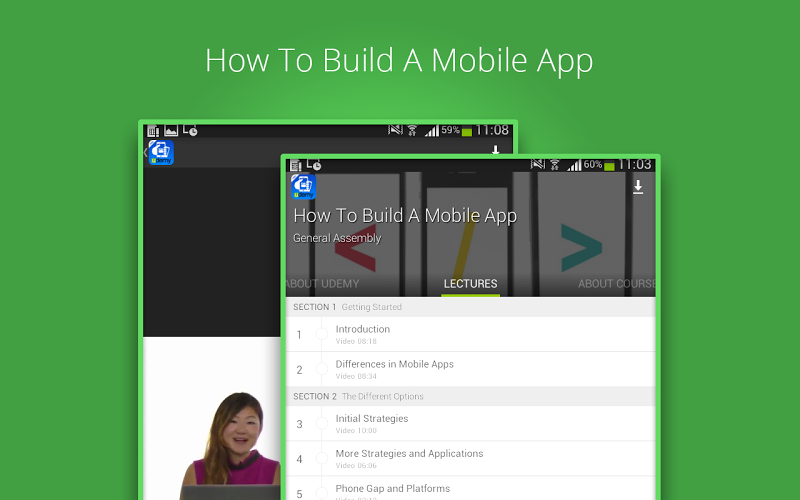The width and height of the screenshot is (800, 500).
Task: Tap 59% battery percentage in back window
Action: pyautogui.click(x=451, y=130)
